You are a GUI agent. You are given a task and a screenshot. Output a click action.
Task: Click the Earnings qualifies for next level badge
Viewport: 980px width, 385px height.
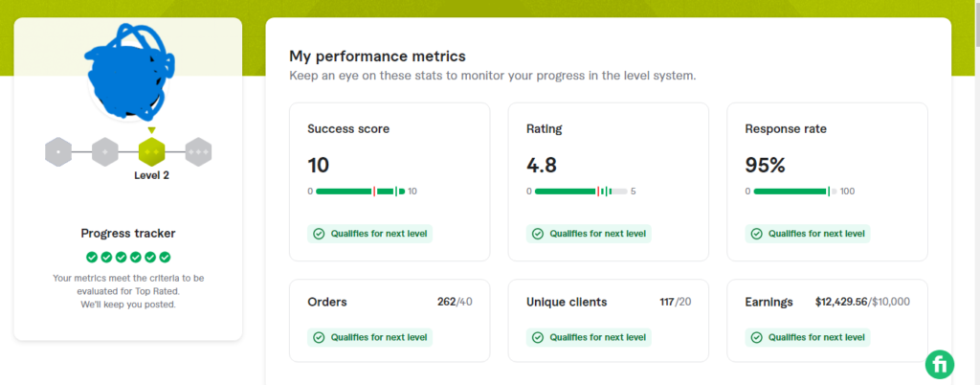809,337
